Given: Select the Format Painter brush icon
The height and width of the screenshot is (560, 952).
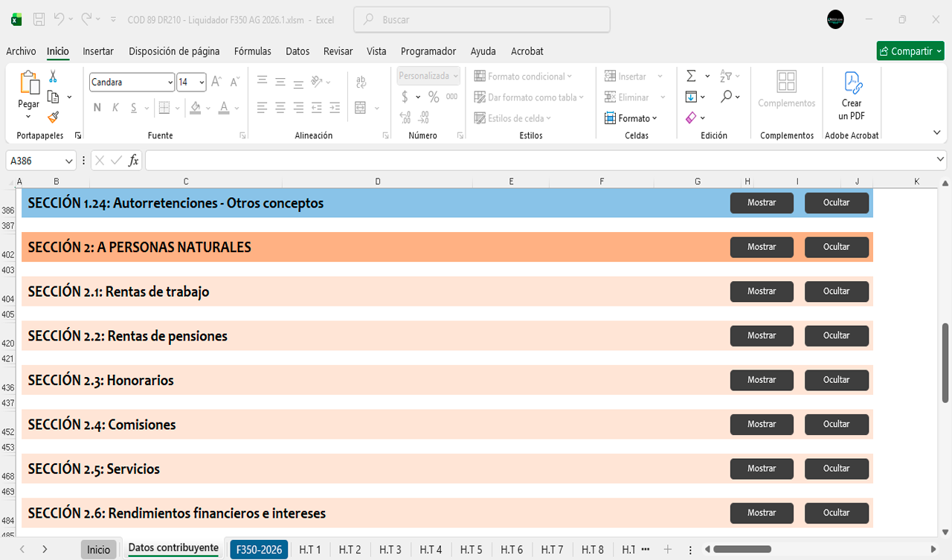Looking at the screenshot, I should (53, 117).
